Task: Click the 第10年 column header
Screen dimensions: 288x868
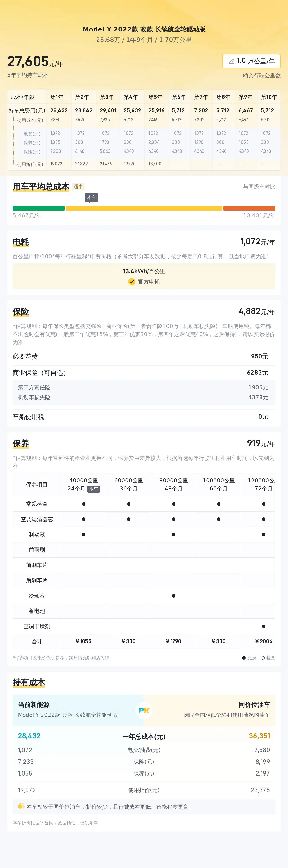Action: 269,97
